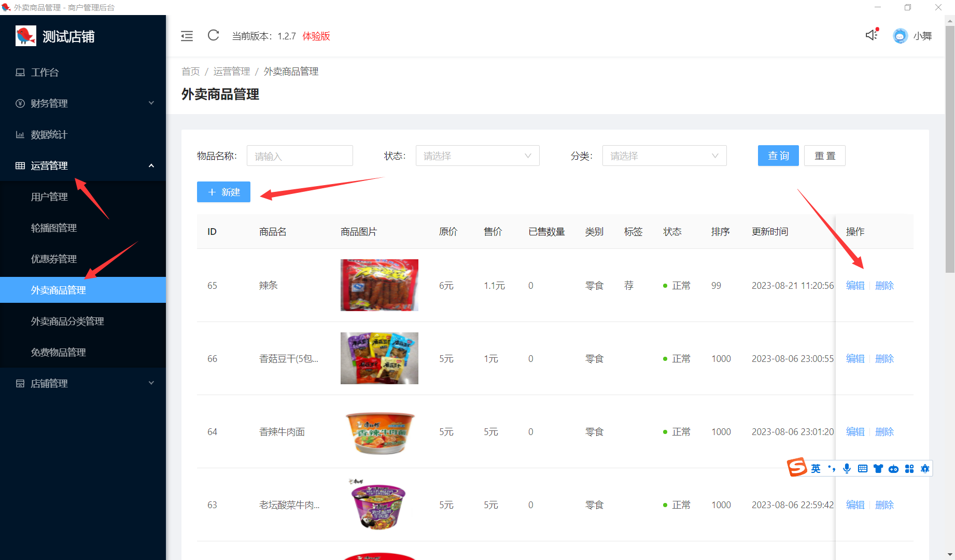
Task: Open the Sogou soft keyboard icon
Action: click(x=863, y=469)
